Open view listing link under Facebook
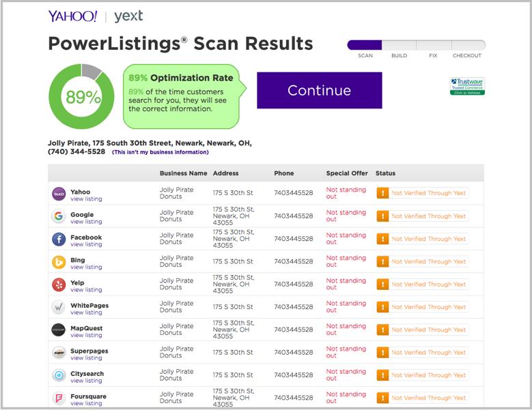The image size is (532, 410). (x=86, y=244)
